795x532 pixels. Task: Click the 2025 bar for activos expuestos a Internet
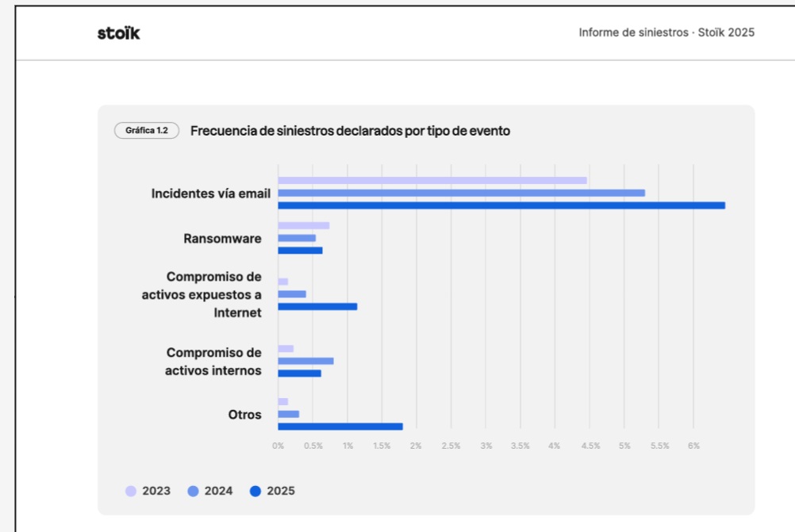point(317,306)
